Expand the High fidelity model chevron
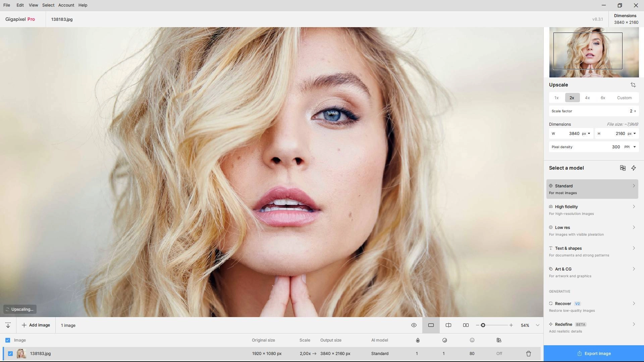644x362 pixels. [634, 206]
